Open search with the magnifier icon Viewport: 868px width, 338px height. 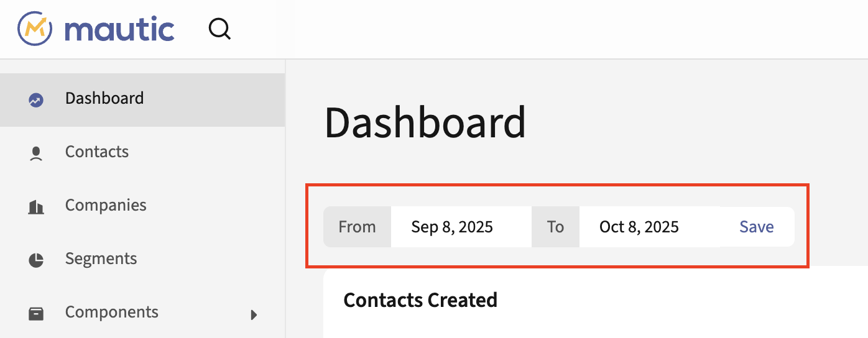[219, 29]
